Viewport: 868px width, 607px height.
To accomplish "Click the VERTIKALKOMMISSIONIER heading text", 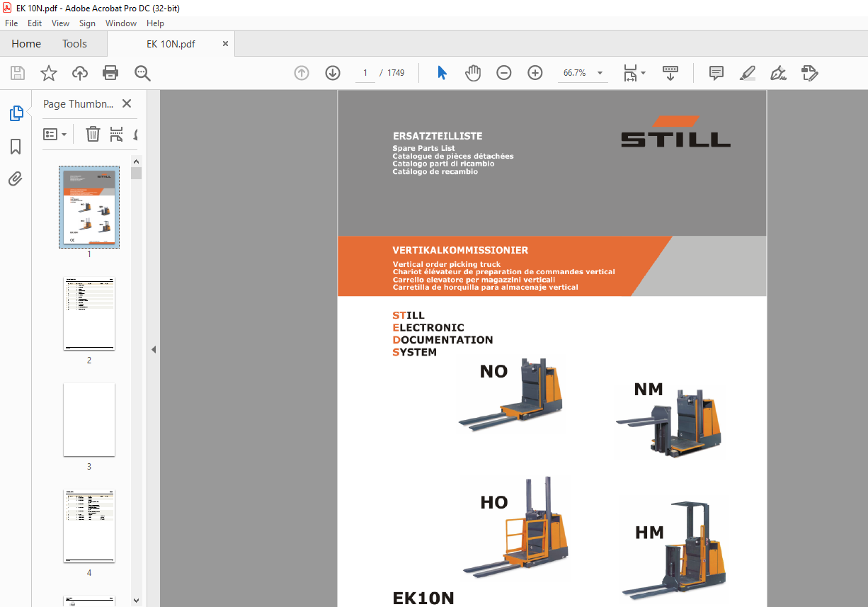I will coord(460,250).
